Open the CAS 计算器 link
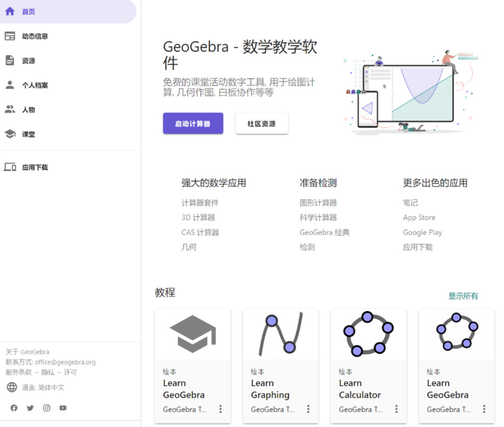This screenshot has width=504, height=427. [x=200, y=232]
